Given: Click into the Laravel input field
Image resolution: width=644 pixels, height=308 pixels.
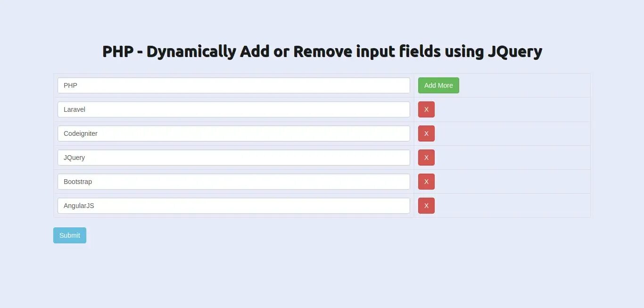Looking at the screenshot, I should click(x=234, y=109).
